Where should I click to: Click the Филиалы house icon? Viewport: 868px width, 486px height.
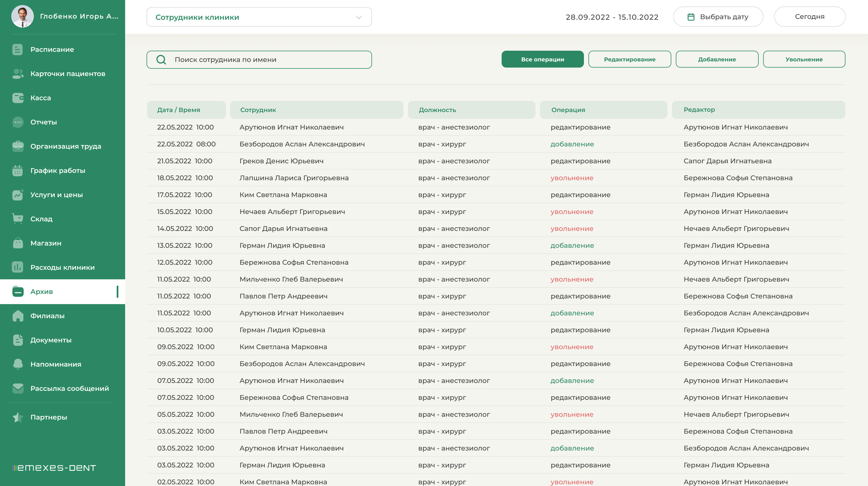coord(18,316)
